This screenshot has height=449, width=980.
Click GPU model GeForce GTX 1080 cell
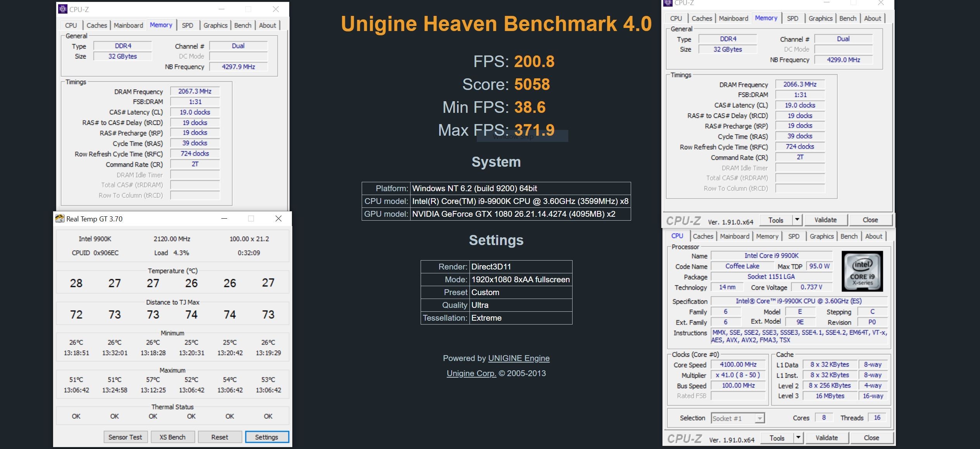(x=521, y=214)
